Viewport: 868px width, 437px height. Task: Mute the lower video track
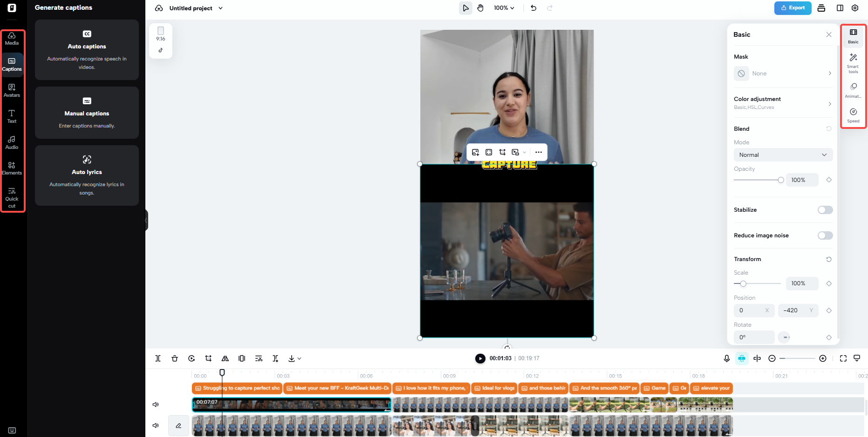(156, 425)
